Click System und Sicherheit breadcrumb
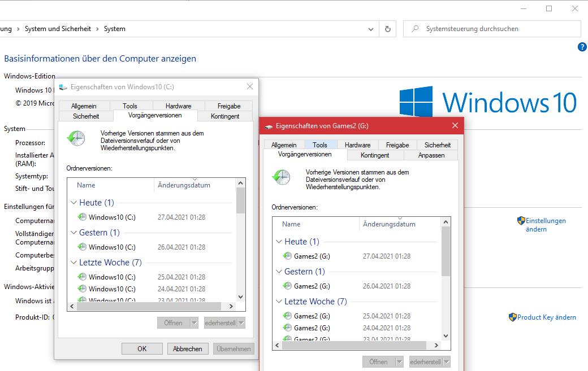588x371 pixels. pos(58,29)
